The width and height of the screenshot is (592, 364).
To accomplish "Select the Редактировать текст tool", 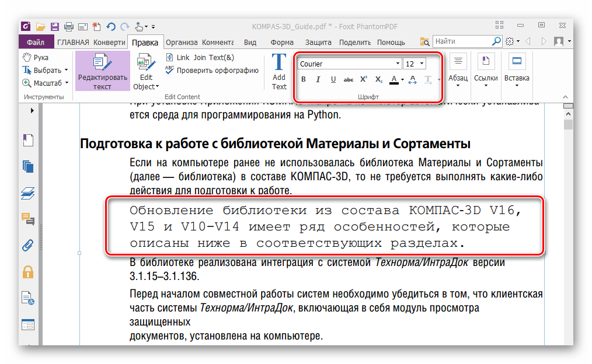I will (102, 72).
